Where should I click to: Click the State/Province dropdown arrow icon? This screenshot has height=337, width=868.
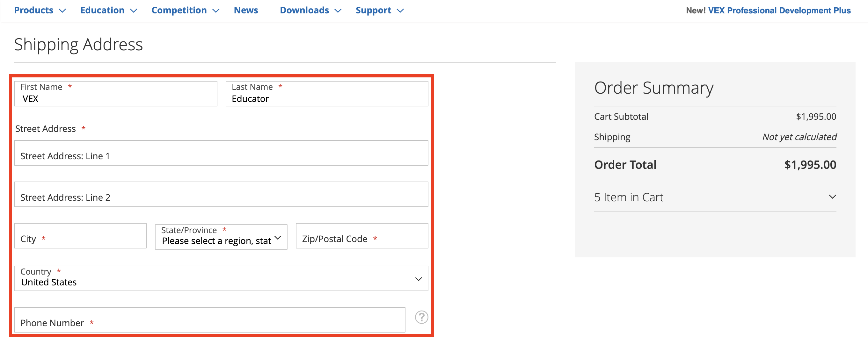[x=278, y=238]
